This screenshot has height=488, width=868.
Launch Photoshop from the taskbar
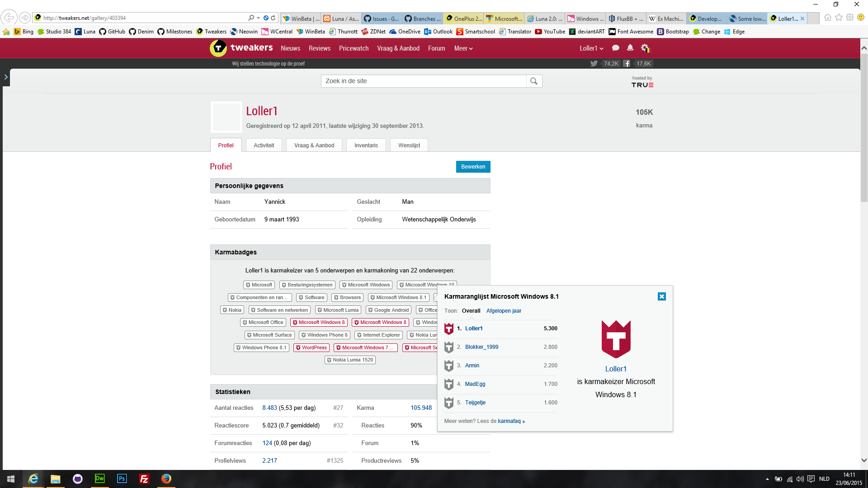(x=122, y=479)
